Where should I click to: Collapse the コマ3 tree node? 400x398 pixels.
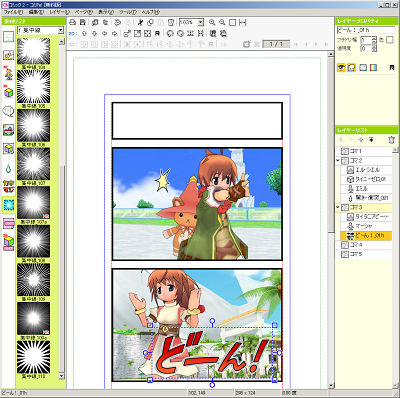(x=338, y=207)
